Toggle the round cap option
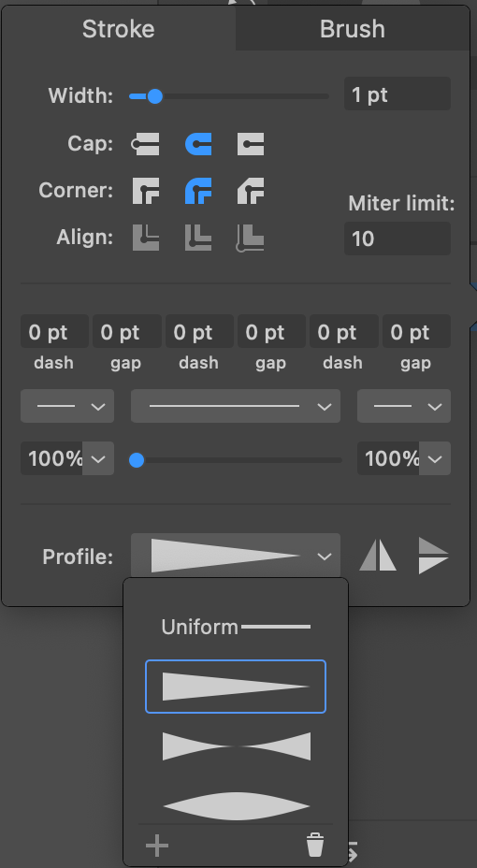The image size is (477, 868). coord(198,144)
